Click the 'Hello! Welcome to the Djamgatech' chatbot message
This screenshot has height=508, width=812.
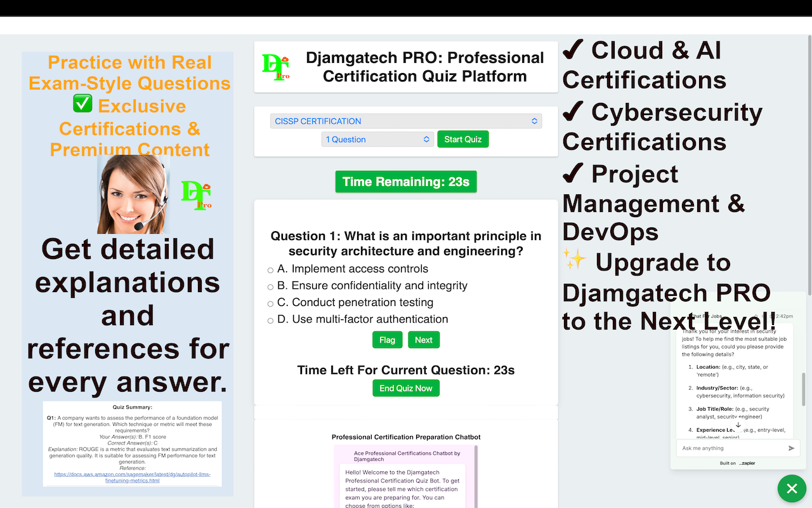(x=402, y=489)
